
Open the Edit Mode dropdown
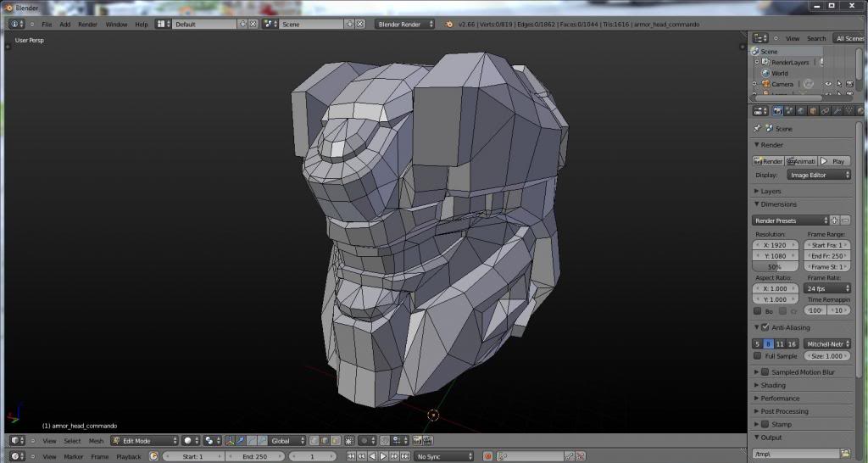click(x=144, y=441)
